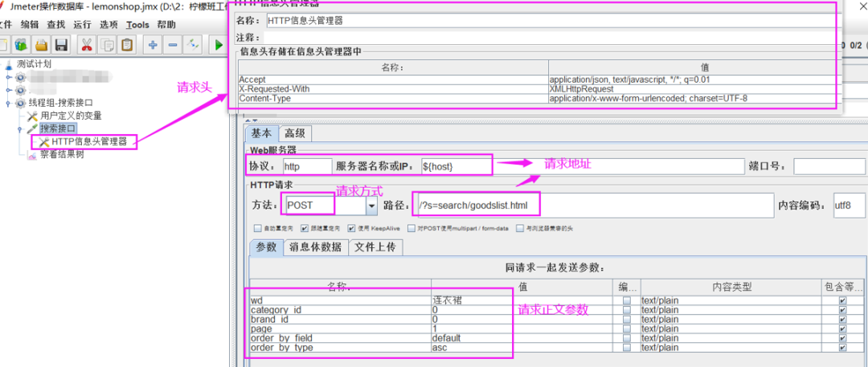This screenshot has height=367, width=868.
Task: Start the test with green play icon
Action: click(x=219, y=44)
